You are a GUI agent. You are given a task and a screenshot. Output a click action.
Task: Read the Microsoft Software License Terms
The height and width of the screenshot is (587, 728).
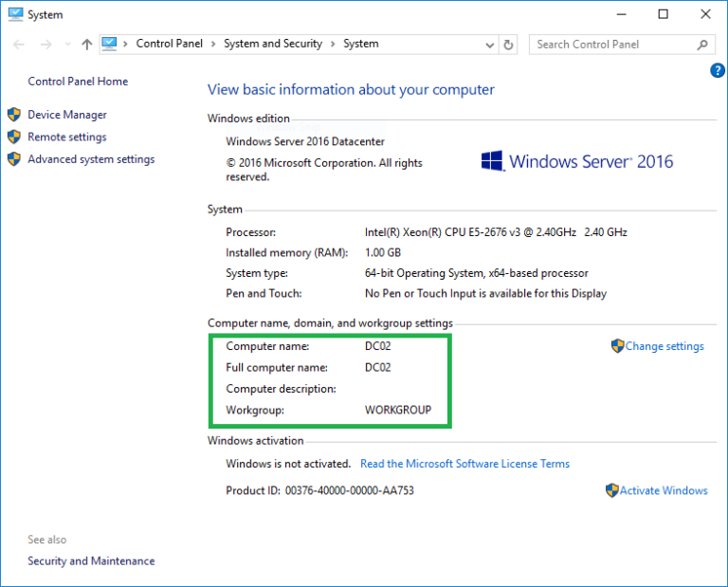pyautogui.click(x=464, y=464)
